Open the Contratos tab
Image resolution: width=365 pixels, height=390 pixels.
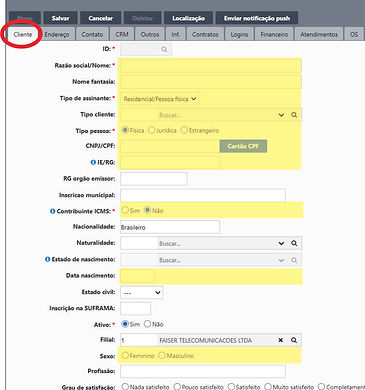point(205,34)
